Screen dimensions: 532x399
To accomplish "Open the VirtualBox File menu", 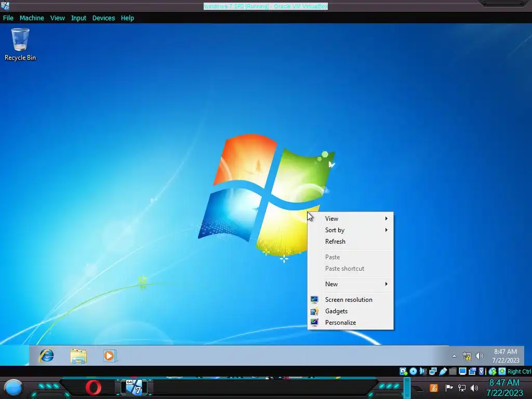I will coord(8,18).
